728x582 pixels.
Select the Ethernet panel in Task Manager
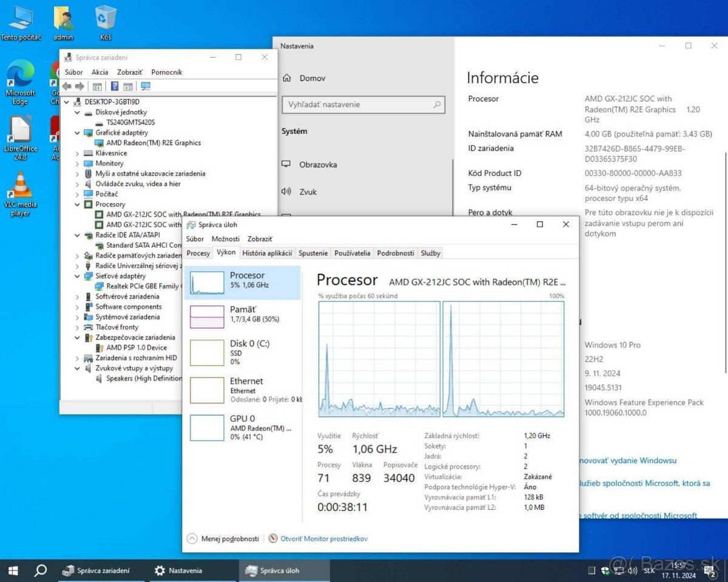click(243, 390)
